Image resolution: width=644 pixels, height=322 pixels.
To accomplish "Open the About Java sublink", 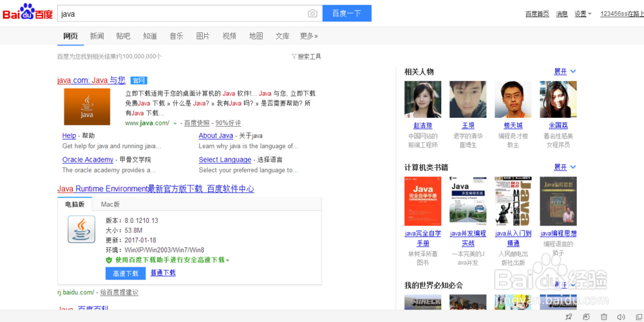I will [x=216, y=135].
